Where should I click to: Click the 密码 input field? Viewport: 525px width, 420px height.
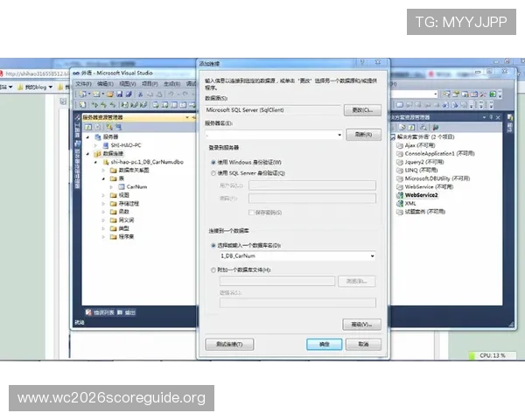(x=312, y=199)
